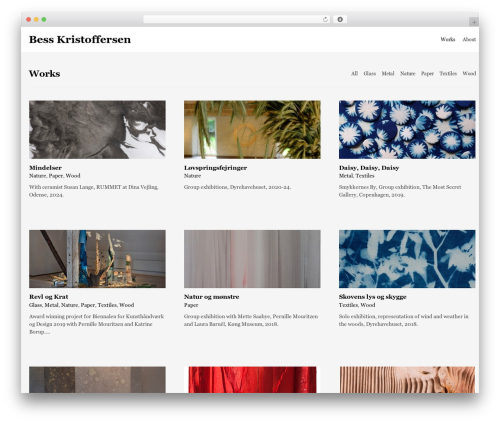Viewport: 500px width, 423px height.
Task: Filter works by Glass
Action: tap(370, 73)
